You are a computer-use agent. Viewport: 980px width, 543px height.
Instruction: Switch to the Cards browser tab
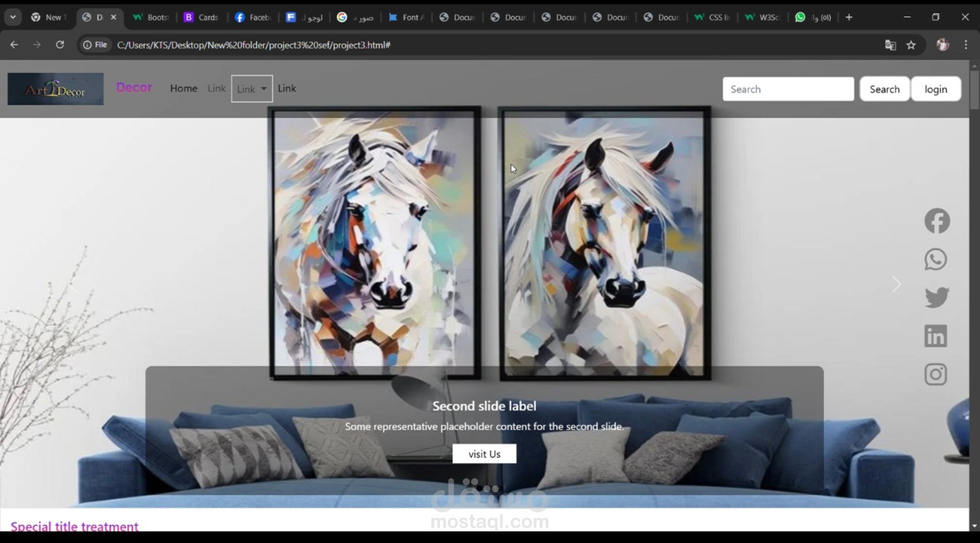pyautogui.click(x=202, y=17)
